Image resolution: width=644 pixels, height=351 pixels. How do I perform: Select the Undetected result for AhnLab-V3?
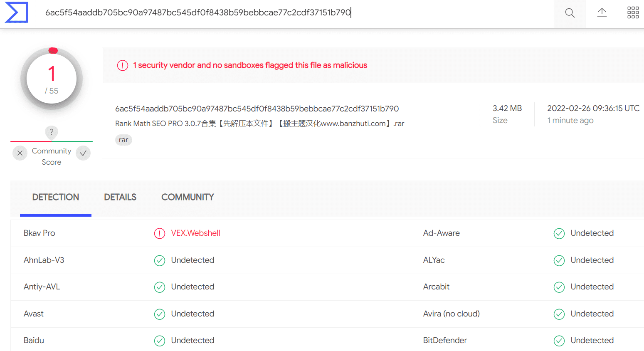click(192, 260)
